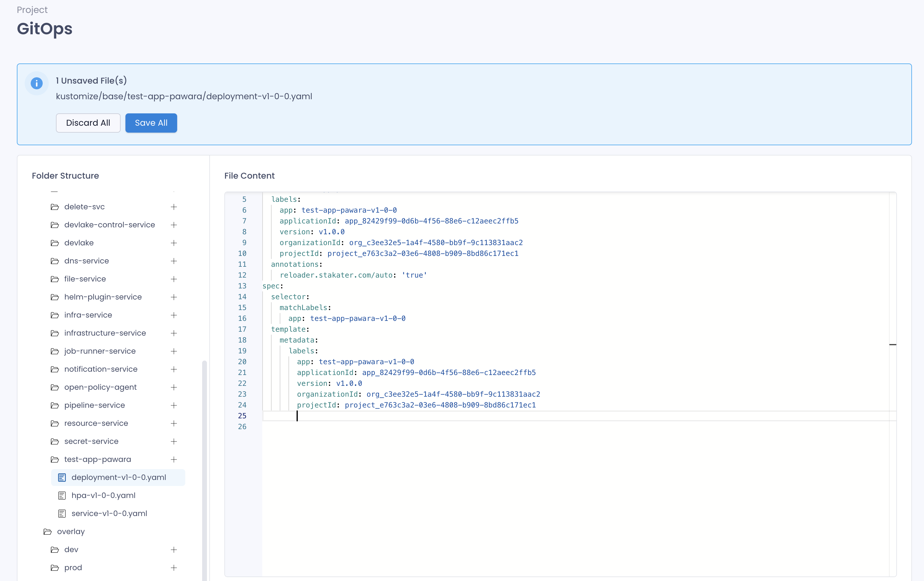Select deployment-v1-0-0.yaml file

tap(118, 477)
